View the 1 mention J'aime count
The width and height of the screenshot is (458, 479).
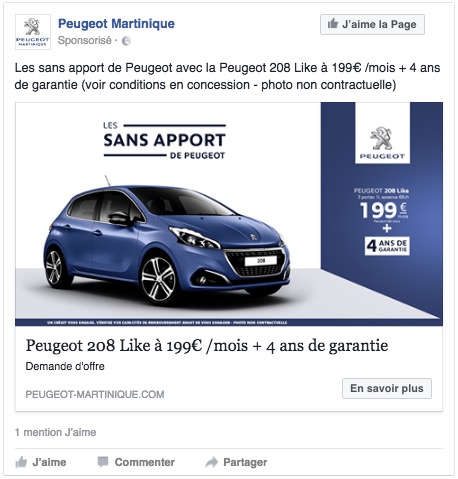point(55,432)
